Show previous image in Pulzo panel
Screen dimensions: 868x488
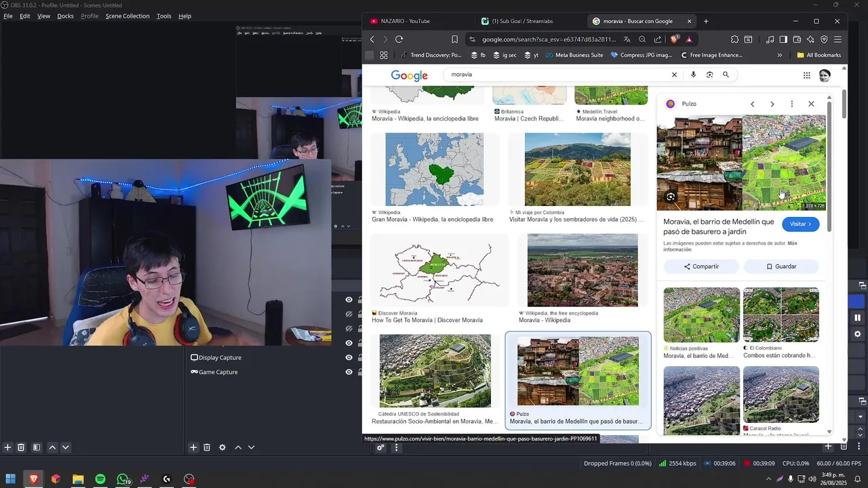point(752,104)
